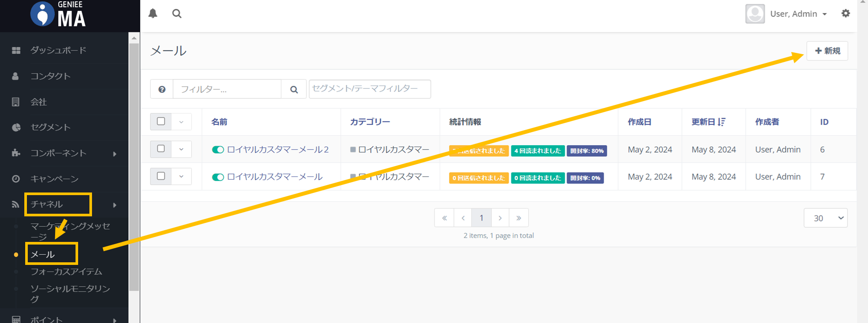Screen dimensions: 868x323
Task: Click the 0回送信されました orange badge
Action: coord(479,178)
